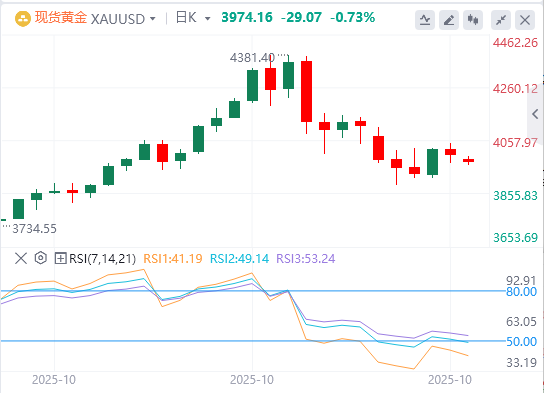Click the gold coin XAUUSD symbol icon
The height and width of the screenshot is (393, 544).
click(23, 19)
